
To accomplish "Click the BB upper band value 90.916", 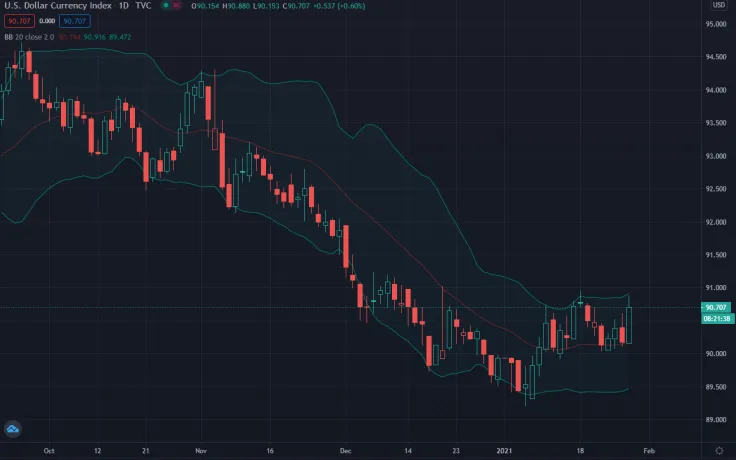I will tap(96, 37).
